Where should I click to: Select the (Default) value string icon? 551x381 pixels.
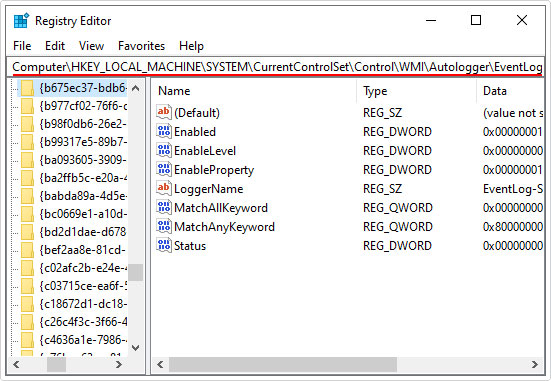click(164, 112)
